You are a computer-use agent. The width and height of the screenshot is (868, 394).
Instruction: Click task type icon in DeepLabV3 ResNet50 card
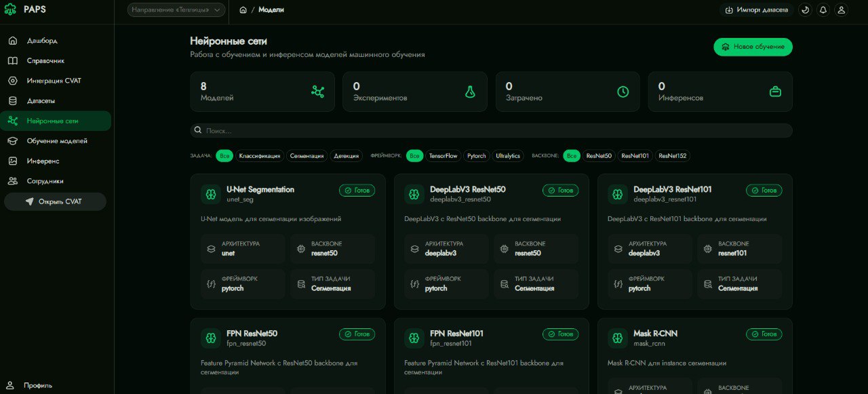click(x=504, y=284)
